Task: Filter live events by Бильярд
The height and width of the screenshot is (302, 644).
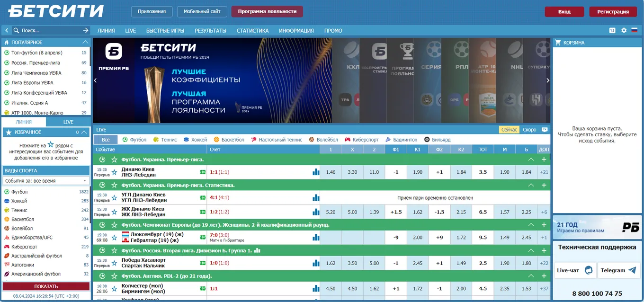Action: pyautogui.click(x=438, y=140)
